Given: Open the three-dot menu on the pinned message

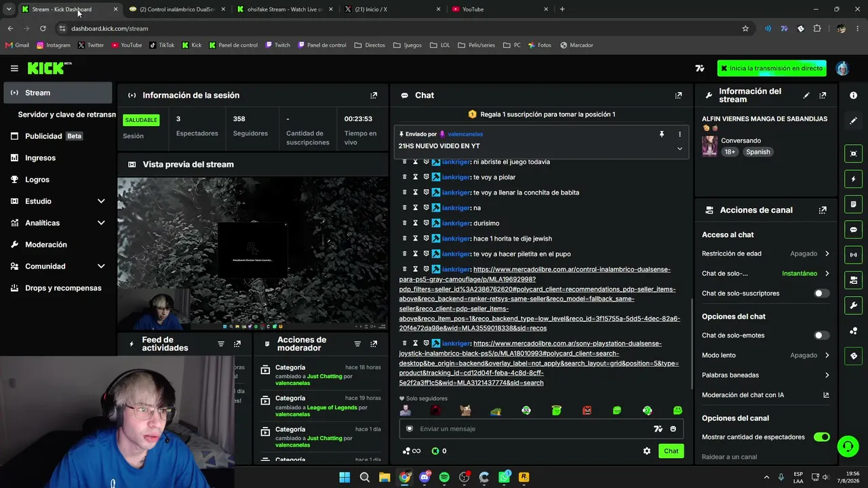Looking at the screenshot, I should tap(679, 134).
